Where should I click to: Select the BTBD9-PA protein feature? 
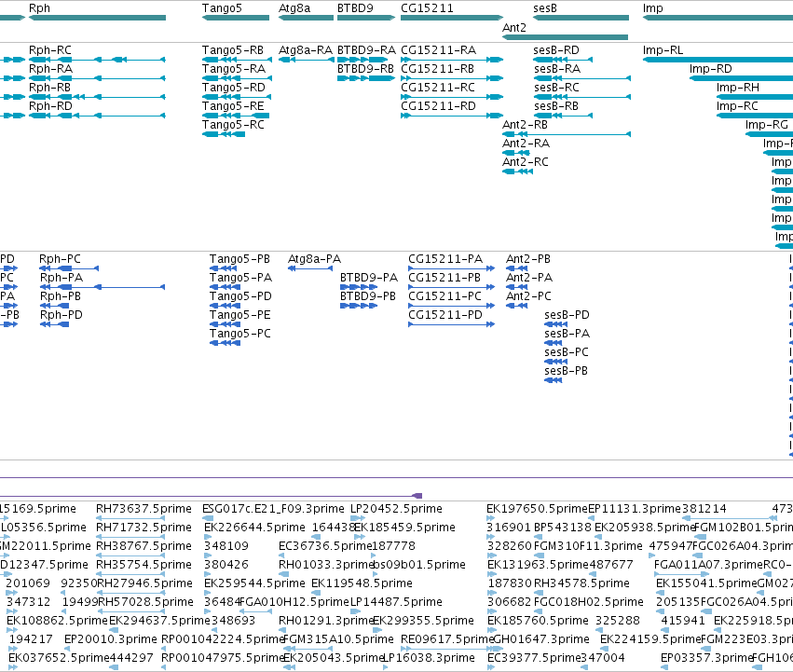click(x=359, y=287)
